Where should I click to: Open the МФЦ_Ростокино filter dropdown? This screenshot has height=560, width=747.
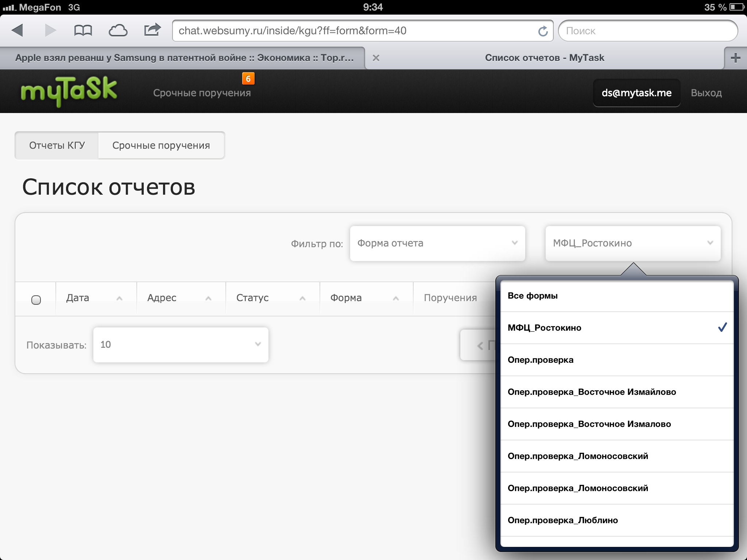point(632,243)
